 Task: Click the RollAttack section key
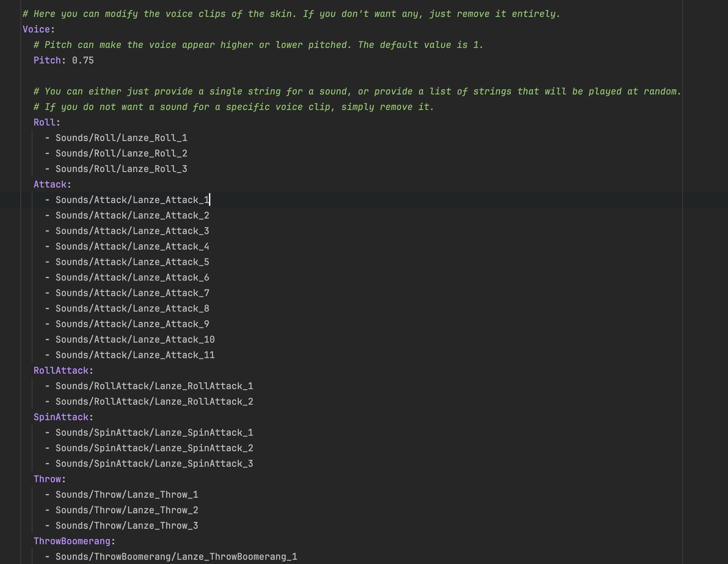pyautogui.click(x=61, y=370)
